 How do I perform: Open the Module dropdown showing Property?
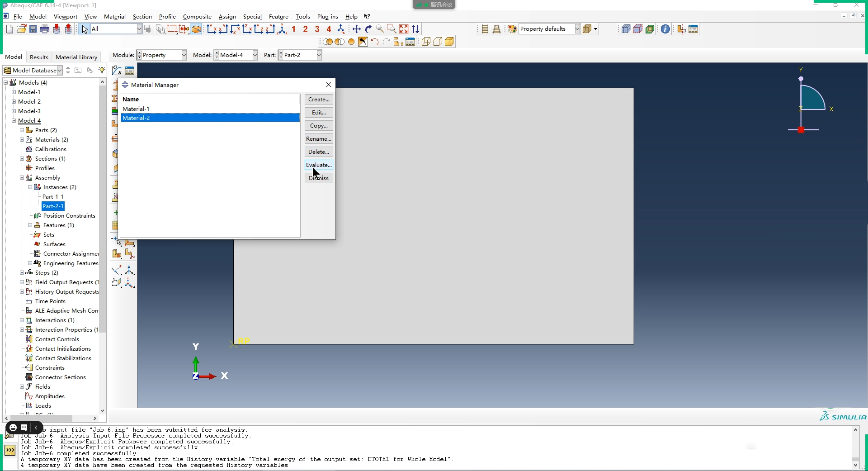(x=162, y=55)
